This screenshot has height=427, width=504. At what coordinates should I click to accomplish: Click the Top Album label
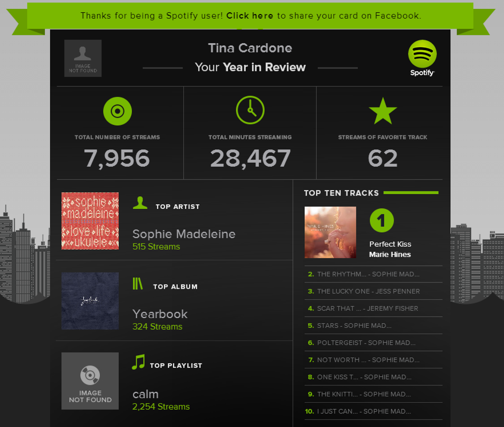175,287
